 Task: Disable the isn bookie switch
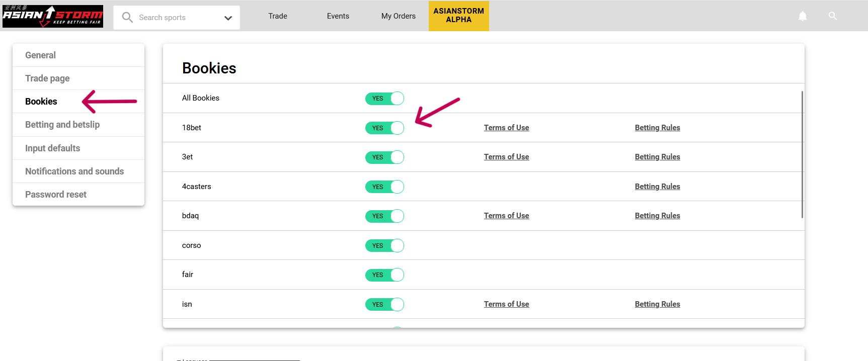(x=385, y=305)
